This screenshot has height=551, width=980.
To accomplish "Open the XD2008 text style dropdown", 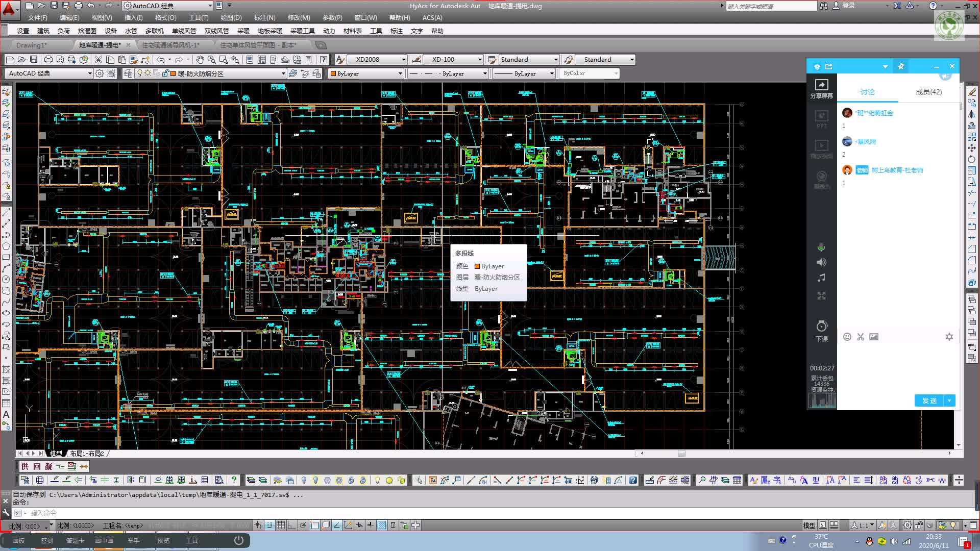I will point(403,60).
